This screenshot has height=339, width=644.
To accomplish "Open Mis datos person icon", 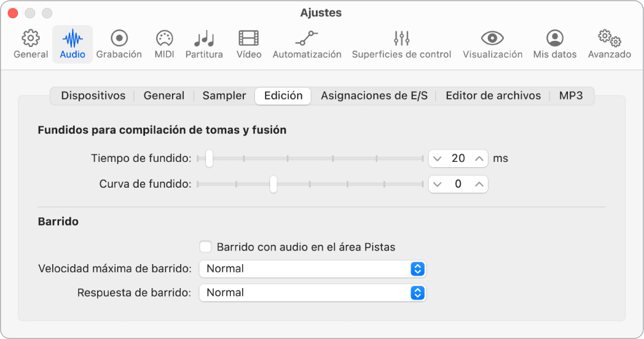I will tap(555, 38).
